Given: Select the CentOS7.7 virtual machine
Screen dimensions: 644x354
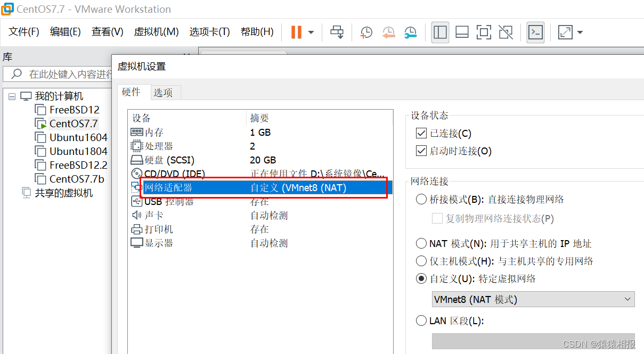Looking at the screenshot, I should tap(74, 124).
